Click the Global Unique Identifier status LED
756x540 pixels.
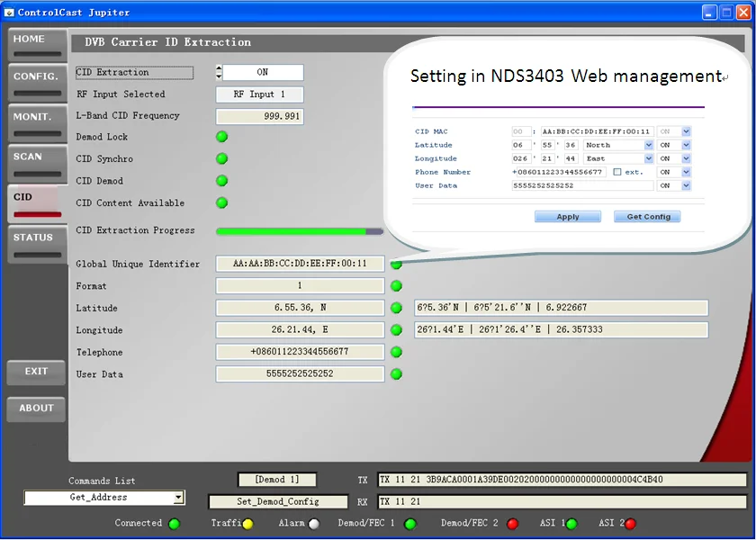[x=396, y=264]
